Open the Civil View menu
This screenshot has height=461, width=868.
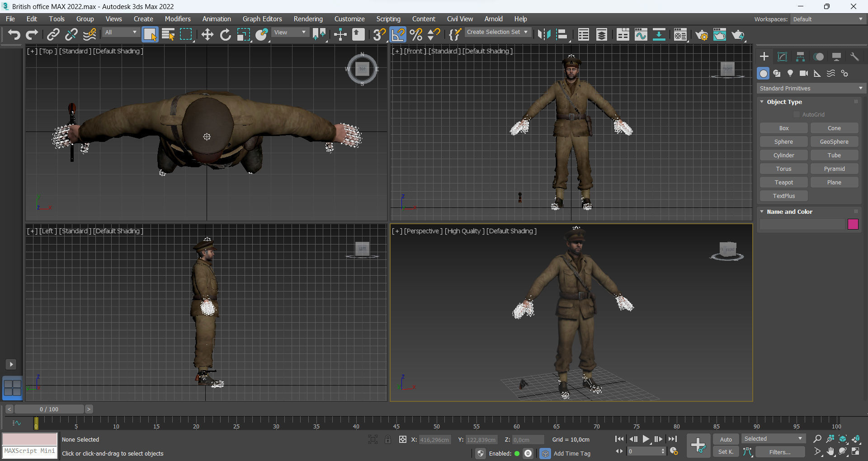click(460, 19)
